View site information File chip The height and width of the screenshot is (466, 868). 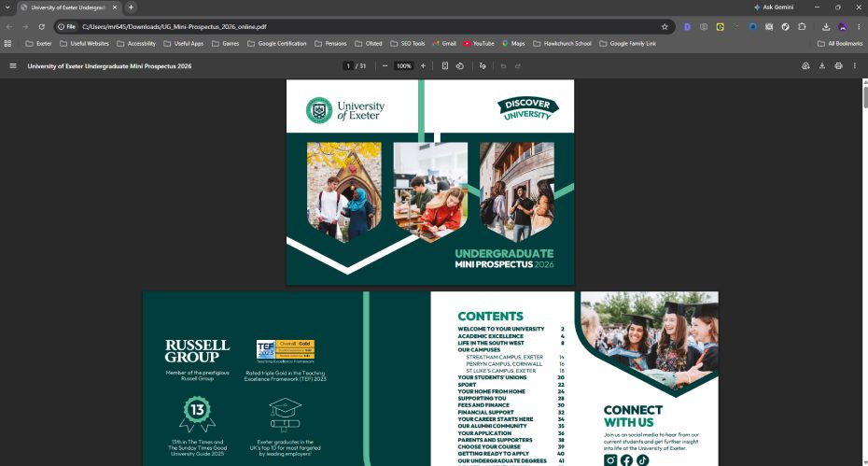67,26
